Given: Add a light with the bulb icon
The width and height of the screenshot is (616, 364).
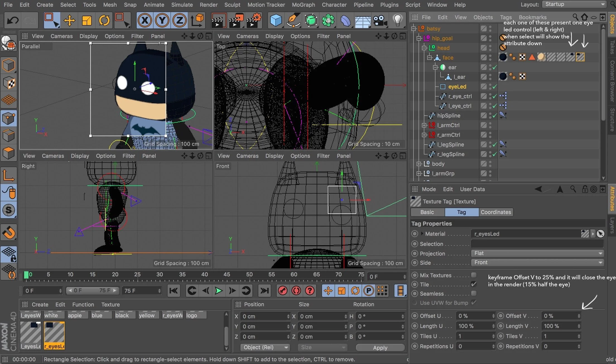Looking at the screenshot, I should [397, 21].
